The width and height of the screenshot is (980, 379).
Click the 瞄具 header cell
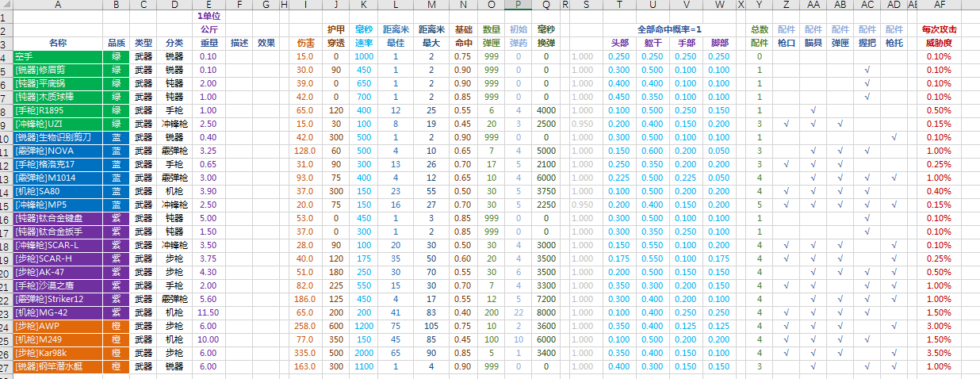813,43
